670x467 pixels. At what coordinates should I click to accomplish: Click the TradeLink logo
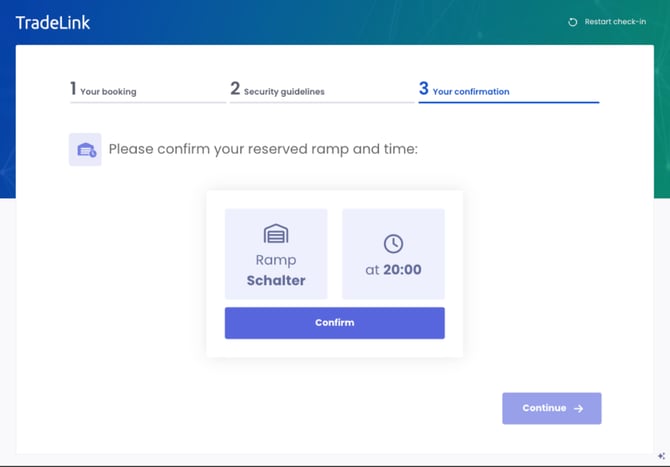53,22
